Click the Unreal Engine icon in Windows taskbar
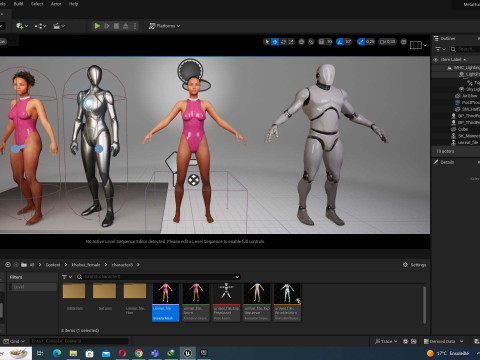Viewport: 480px width, 360px height. pyautogui.click(x=187, y=353)
